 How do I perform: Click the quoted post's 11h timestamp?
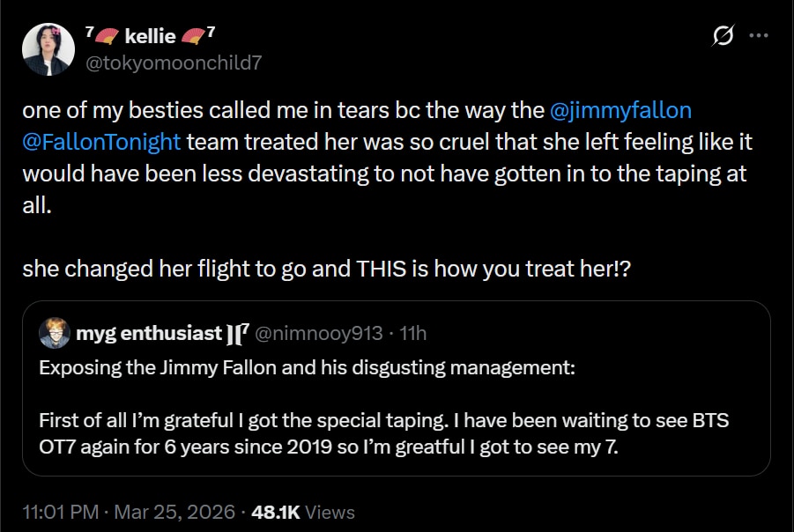(x=412, y=333)
